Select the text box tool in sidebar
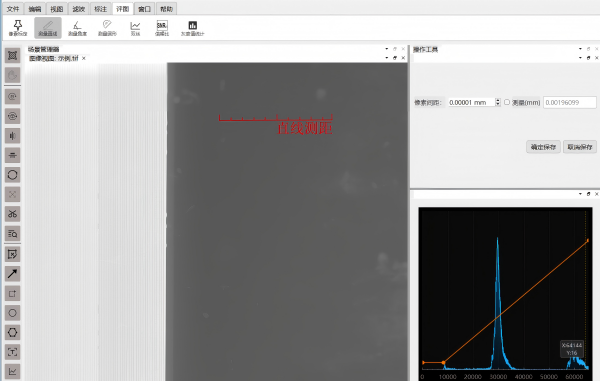The image size is (600, 381). tap(13, 352)
